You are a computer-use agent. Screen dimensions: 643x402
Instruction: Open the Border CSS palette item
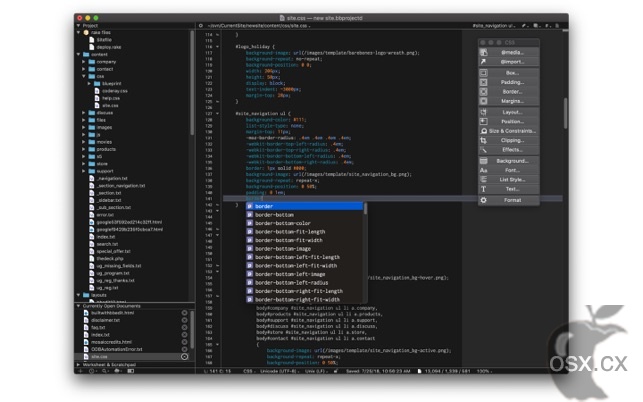tap(508, 92)
